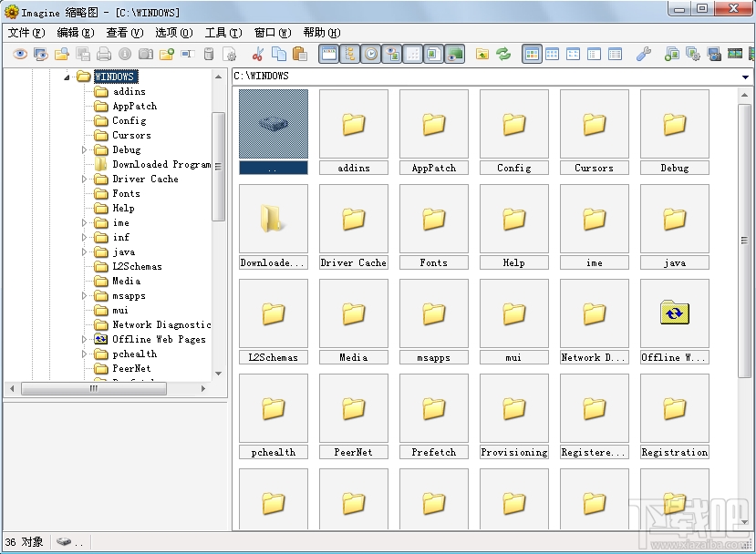The width and height of the screenshot is (756, 554).
Task: Expand the Debug folder in tree
Action: [x=85, y=150]
